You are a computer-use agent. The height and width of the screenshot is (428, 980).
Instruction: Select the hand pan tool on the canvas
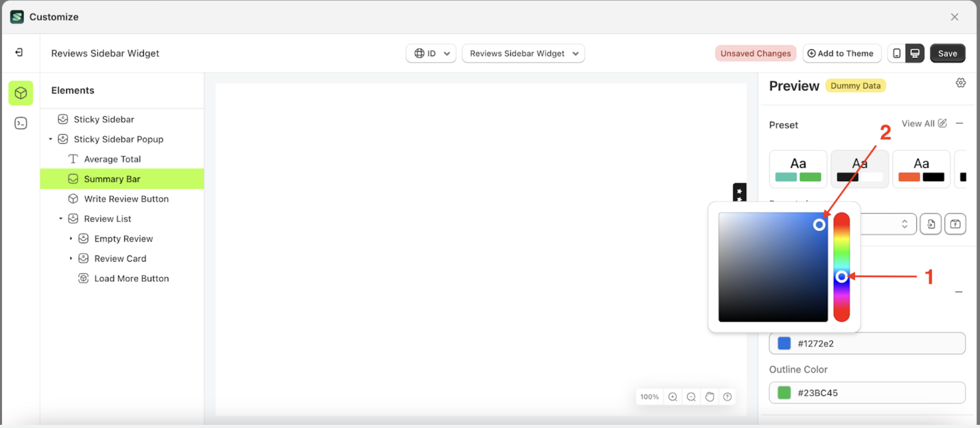click(x=709, y=397)
